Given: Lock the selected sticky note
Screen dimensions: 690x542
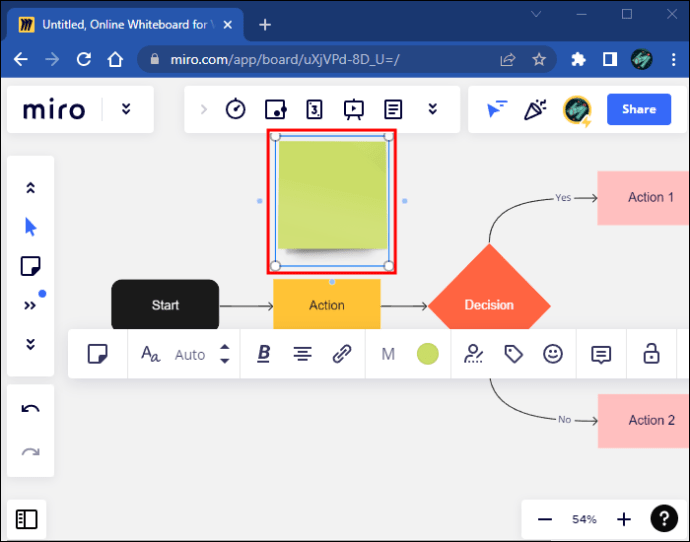Looking at the screenshot, I should (651, 354).
